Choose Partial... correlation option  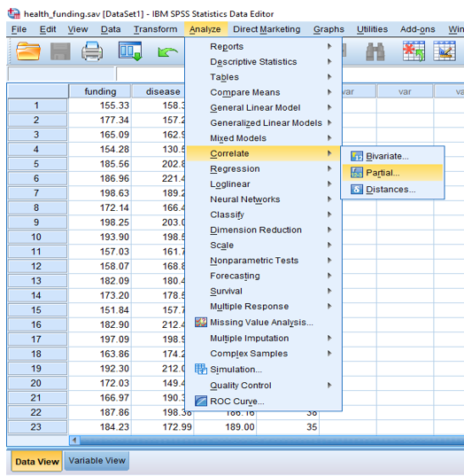click(x=393, y=173)
